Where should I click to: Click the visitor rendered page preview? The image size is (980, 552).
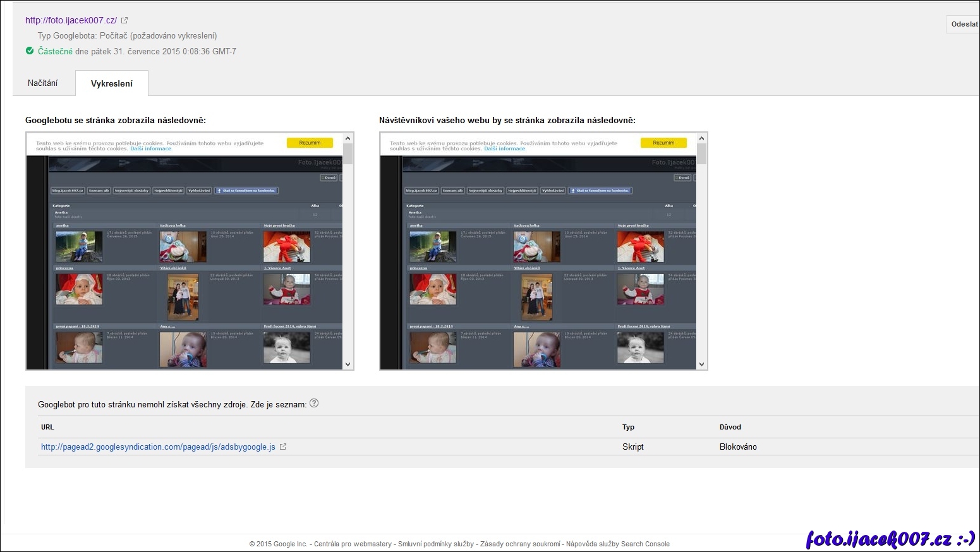point(538,253)
